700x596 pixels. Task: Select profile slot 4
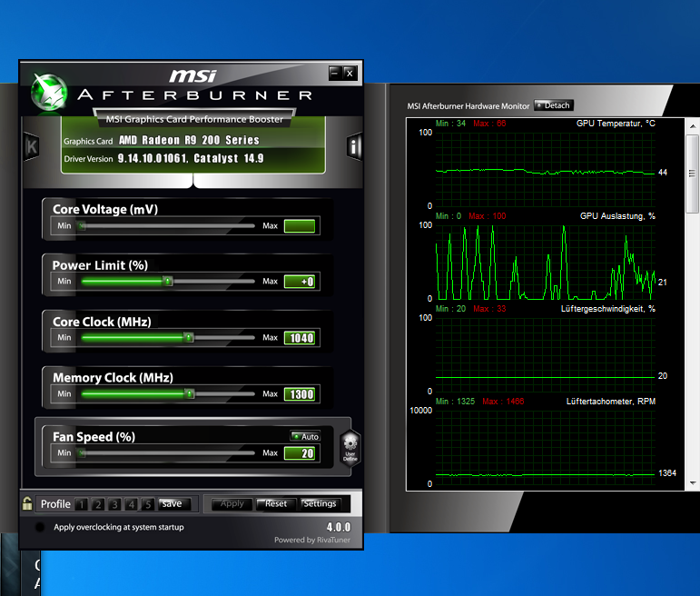pyautogui.click(x=131, y=504)
